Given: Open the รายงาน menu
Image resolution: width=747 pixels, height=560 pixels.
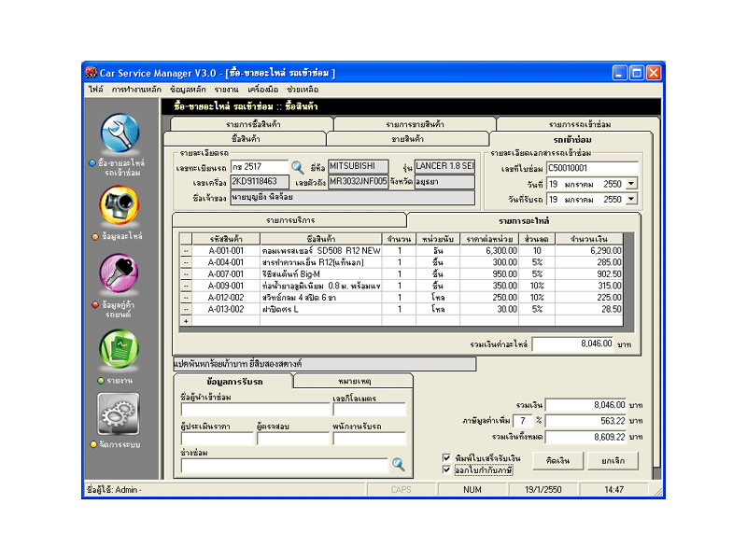Looking at the screenshot, I should (226, 90).
